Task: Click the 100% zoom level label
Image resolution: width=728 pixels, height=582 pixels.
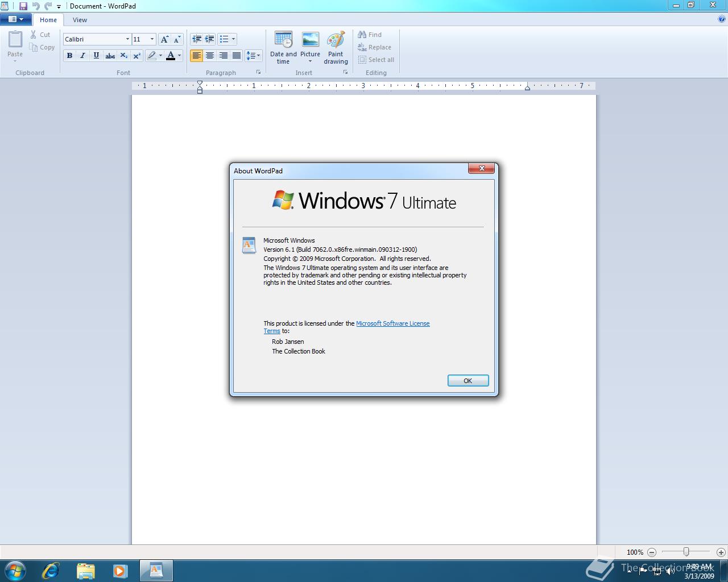Action: click(x=635, y=552)
